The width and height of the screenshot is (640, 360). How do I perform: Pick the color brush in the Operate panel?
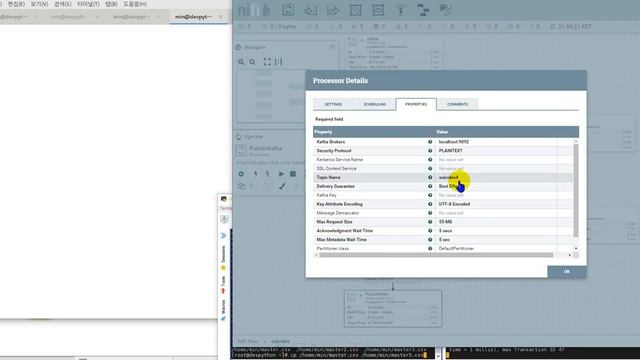282,187
